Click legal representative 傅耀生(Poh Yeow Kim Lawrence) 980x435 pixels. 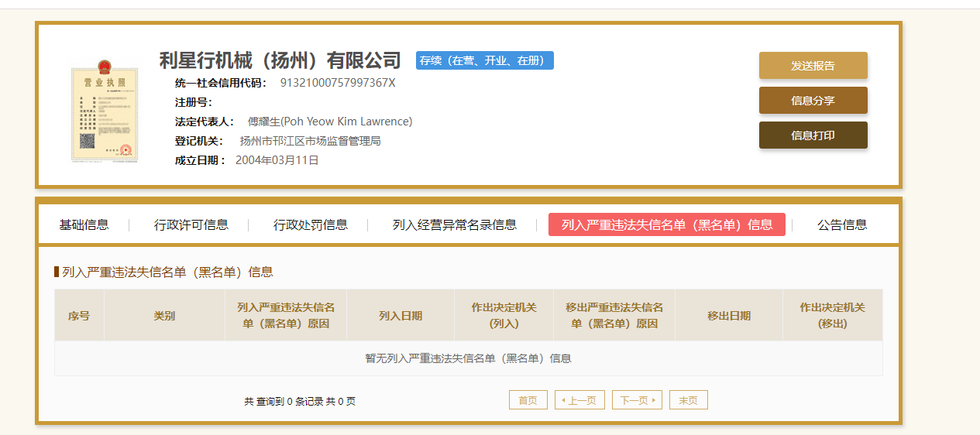pyautogui.click(x=330, y=122)
